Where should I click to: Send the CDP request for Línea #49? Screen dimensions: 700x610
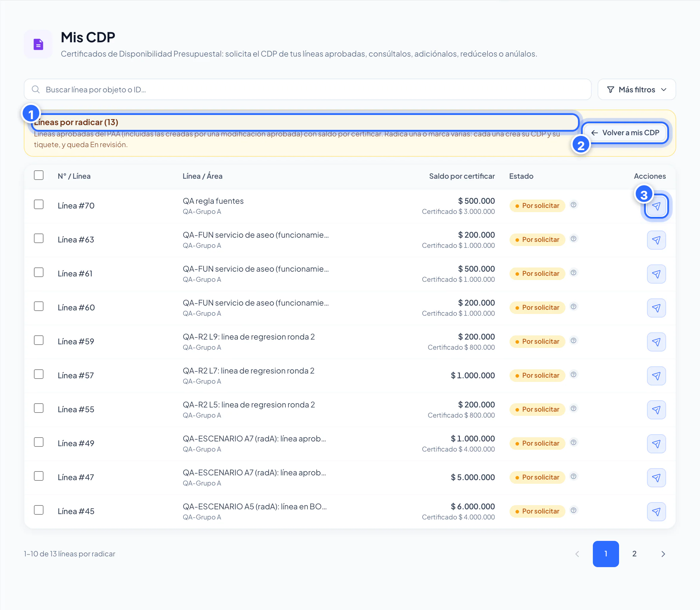[x=656, y=444]
